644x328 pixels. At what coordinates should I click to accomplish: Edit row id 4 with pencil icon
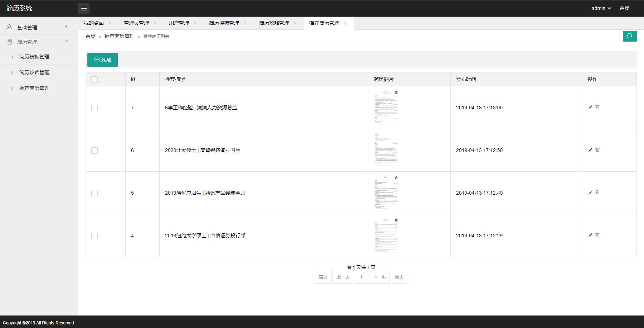pyautogui.click(x=590, y=235)
